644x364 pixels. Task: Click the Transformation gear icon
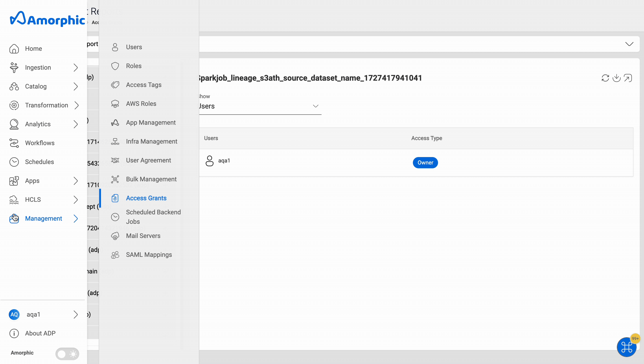(x=14, y=105)
